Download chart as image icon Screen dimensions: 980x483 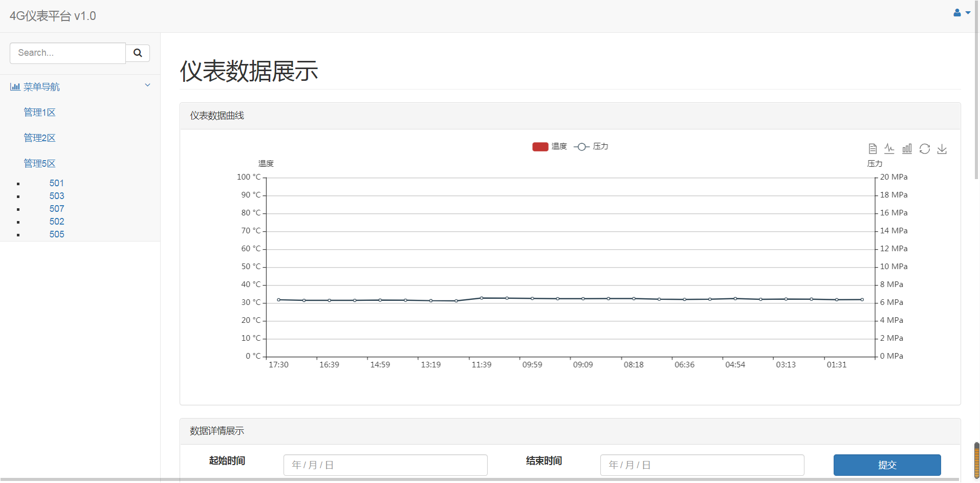pos(942,149)
